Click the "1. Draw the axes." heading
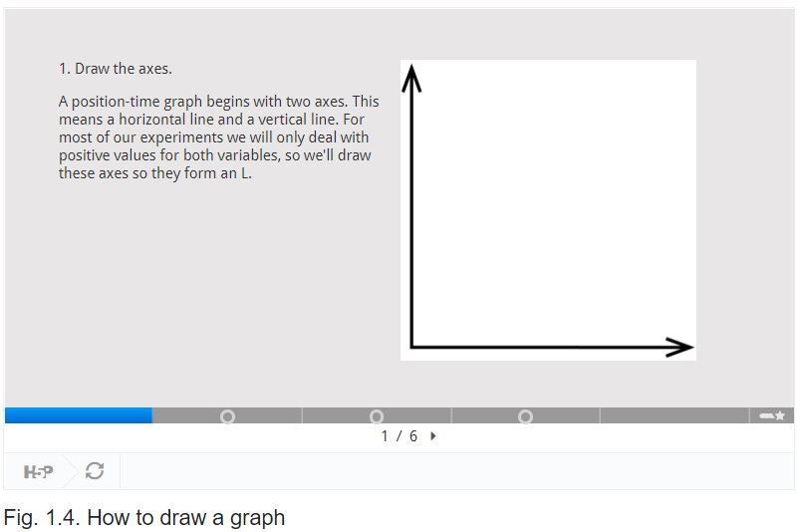 116,69
